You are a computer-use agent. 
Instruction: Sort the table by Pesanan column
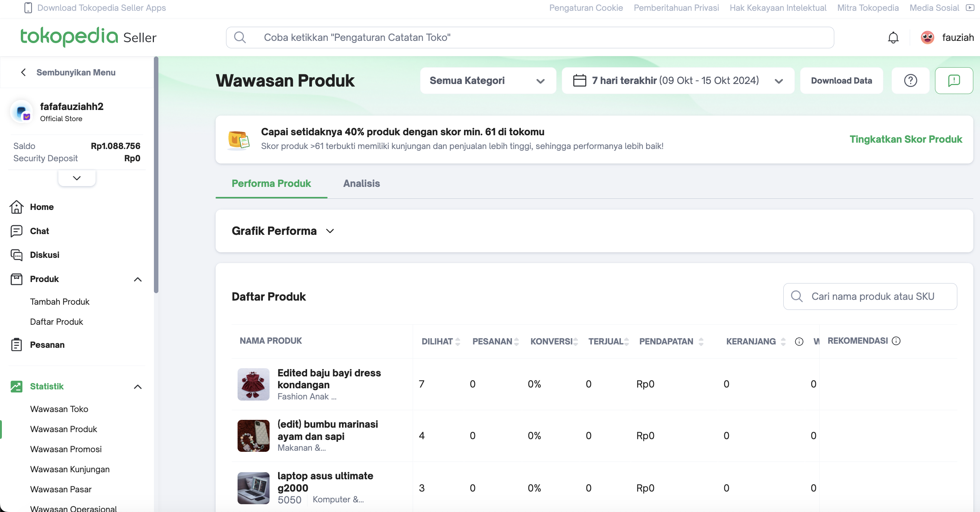point(516,342)
